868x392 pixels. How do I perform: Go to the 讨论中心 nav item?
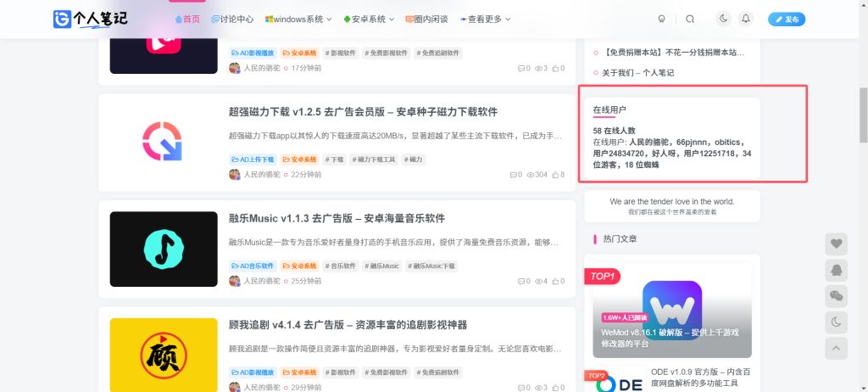click(232, 19)
